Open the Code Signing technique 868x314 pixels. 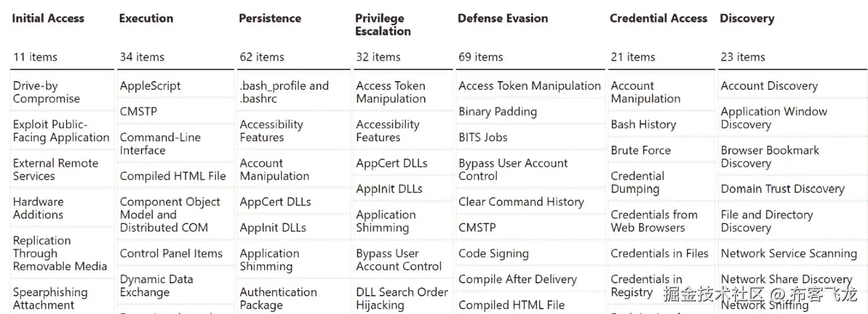coord(494,253)
